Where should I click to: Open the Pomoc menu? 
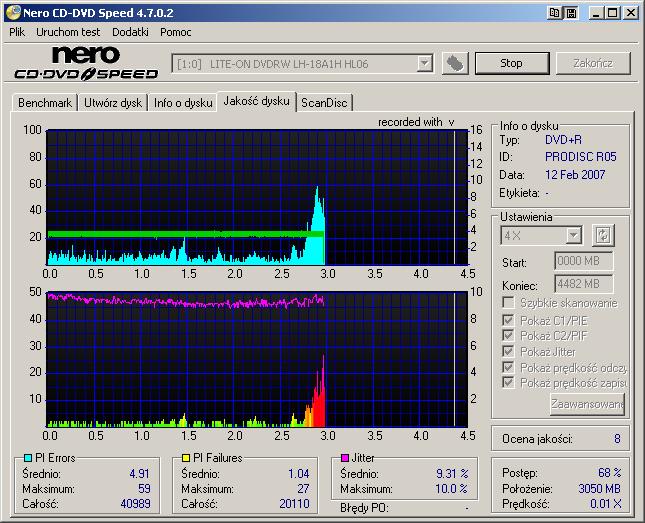click(176, 32)
